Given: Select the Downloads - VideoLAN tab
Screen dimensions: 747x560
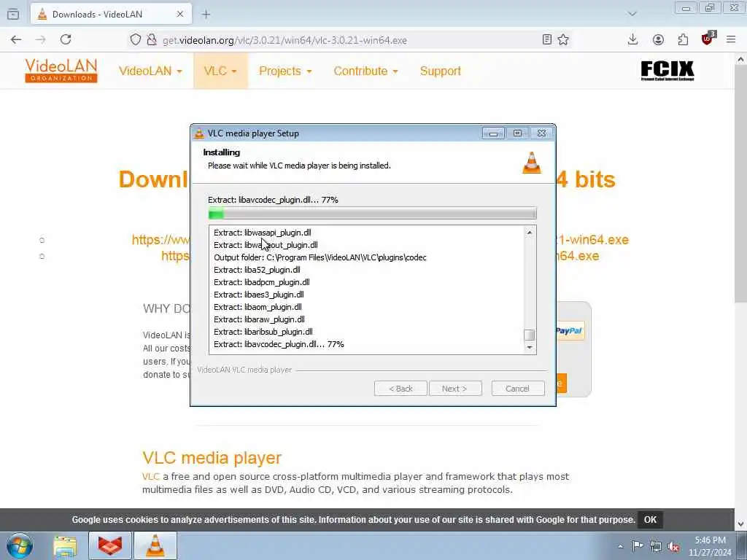Looking at the screenshot, I should click(x=112, y=15).
